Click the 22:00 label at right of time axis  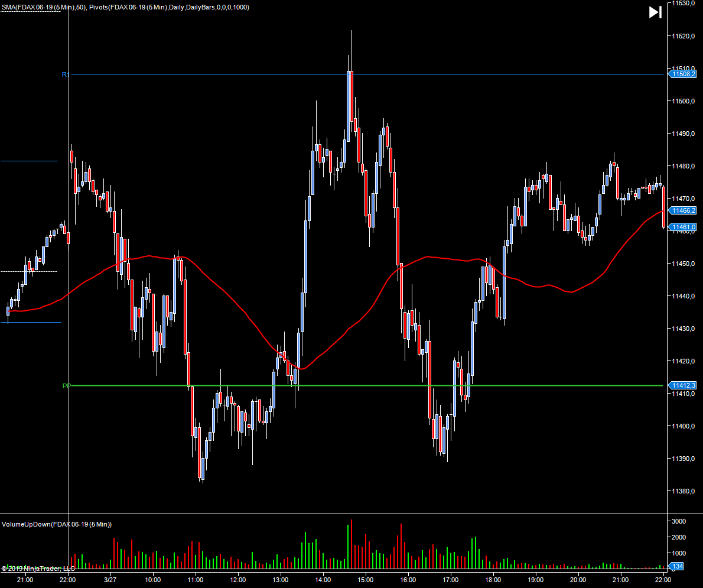tap(663, 580)
